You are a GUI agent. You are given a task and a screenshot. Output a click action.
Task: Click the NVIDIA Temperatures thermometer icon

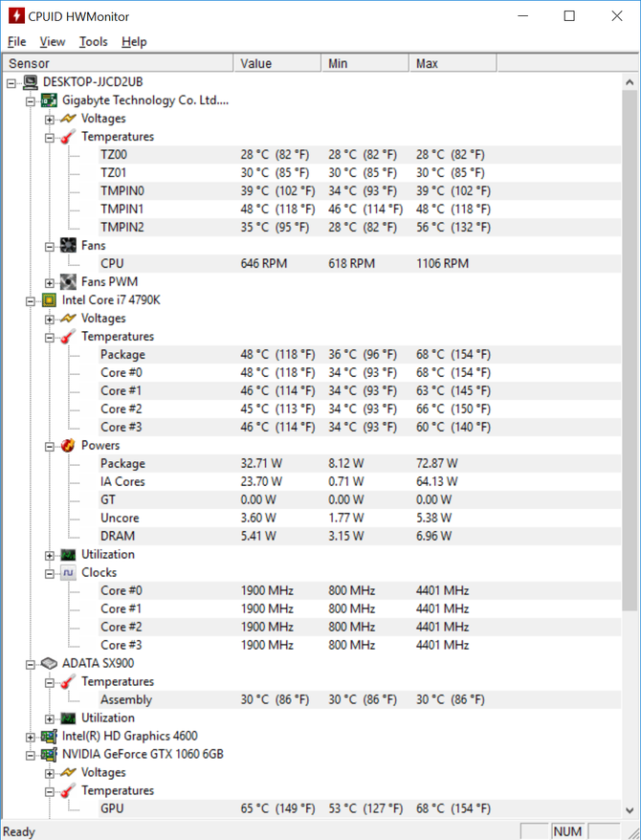coord(68,790)
